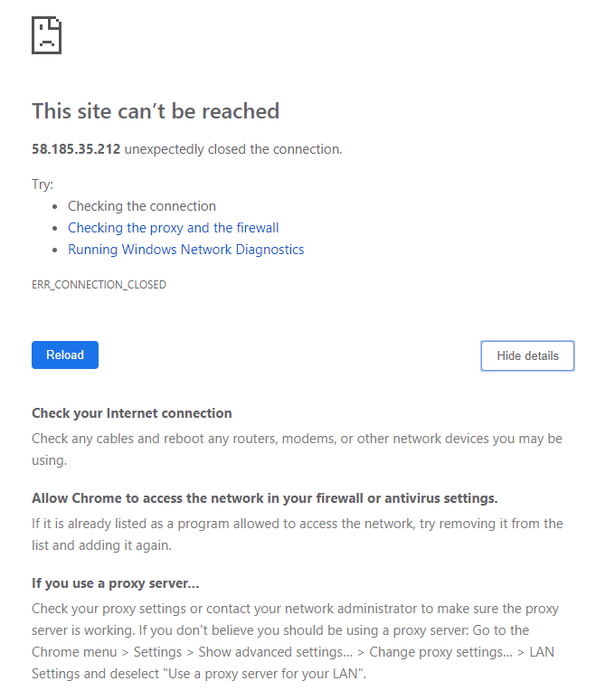Click the "If you use a proxy server..." heading

click(x=116, y=583)
